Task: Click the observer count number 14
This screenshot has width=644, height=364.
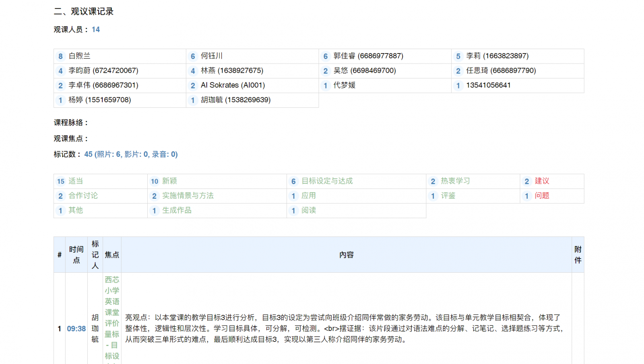Action: [x=95, y=29]
